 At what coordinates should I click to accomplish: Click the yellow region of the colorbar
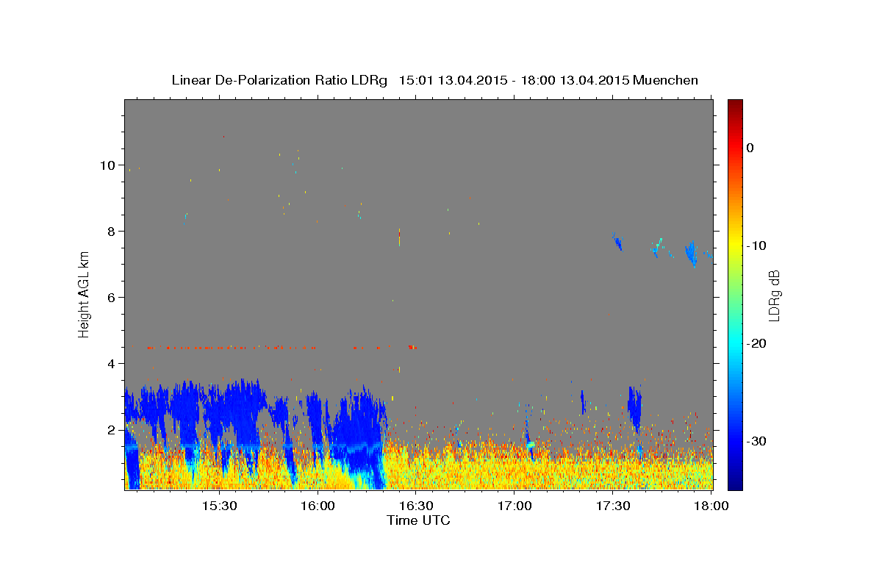point(735,243)
